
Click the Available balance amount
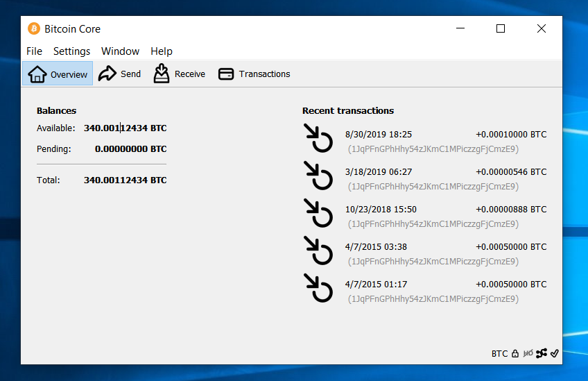tap(125, 128)
